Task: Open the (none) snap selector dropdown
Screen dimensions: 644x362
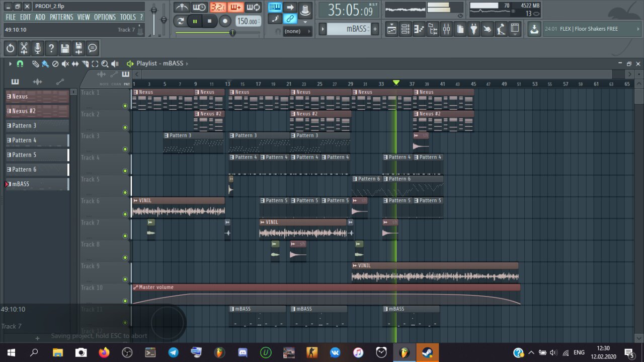Action: pos(297,31)
